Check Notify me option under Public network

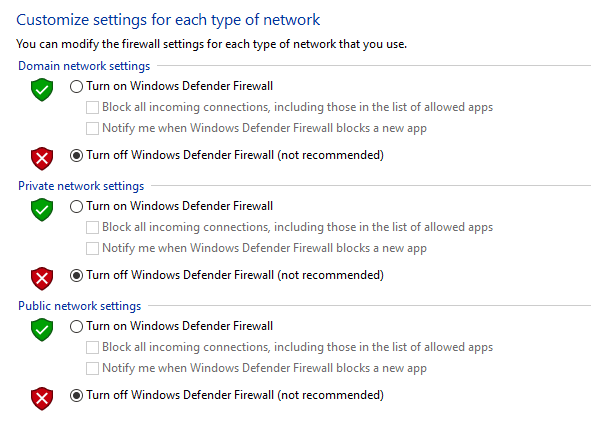(93, 368)
